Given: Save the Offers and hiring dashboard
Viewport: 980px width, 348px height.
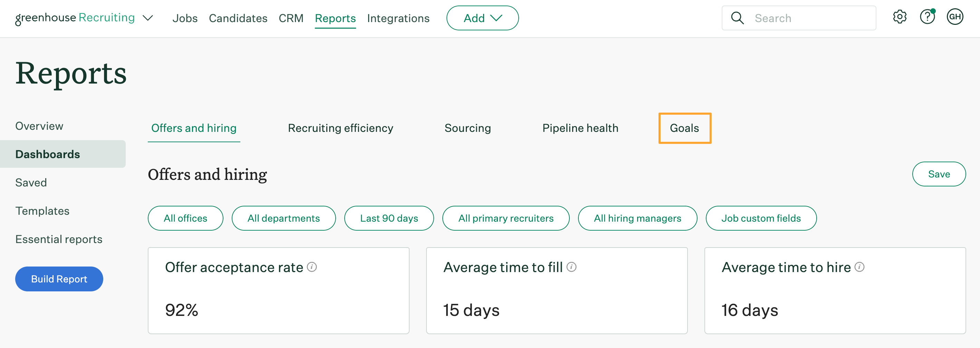Looking at the screenshot, I should coord(939,174).
